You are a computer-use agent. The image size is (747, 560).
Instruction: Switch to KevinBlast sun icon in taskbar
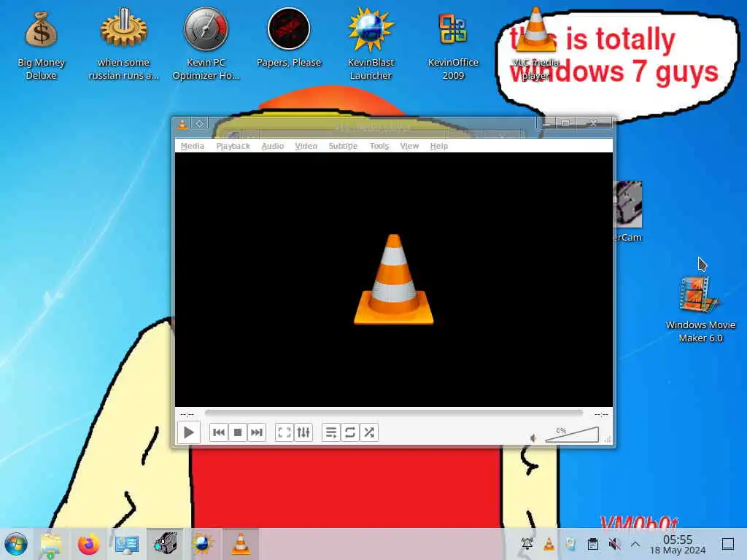click(203, 544)
